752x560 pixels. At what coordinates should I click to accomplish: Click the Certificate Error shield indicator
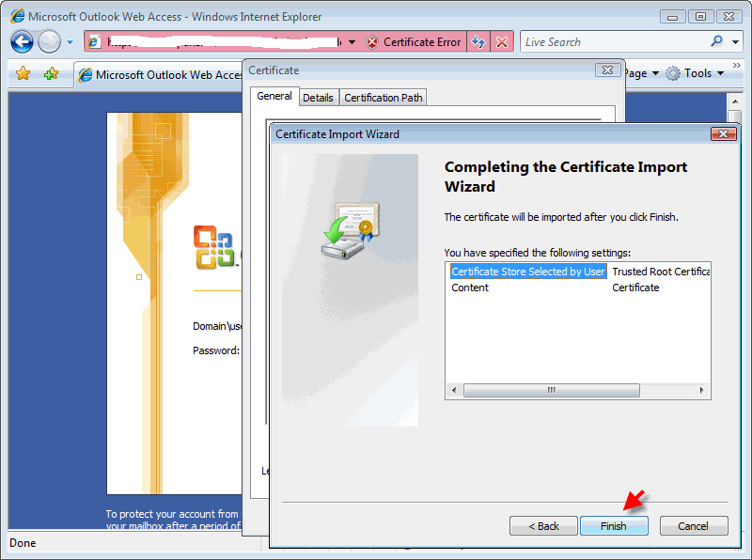coord(413,42)
